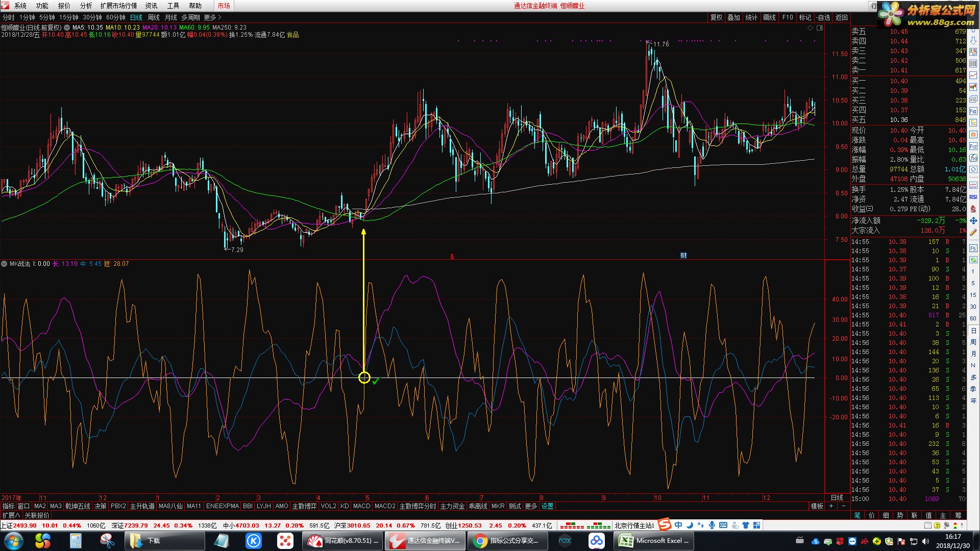Toggle 叠加 overlay option

(x=733, y=17)
